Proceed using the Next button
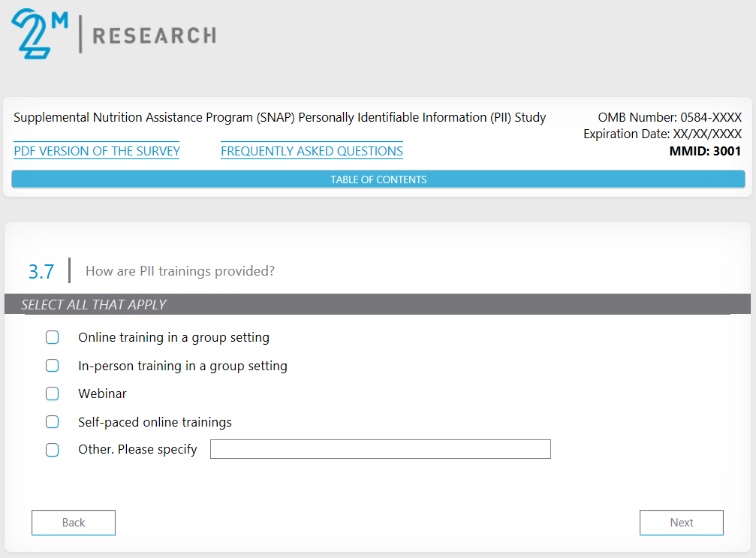 click(x=682, y=523)
